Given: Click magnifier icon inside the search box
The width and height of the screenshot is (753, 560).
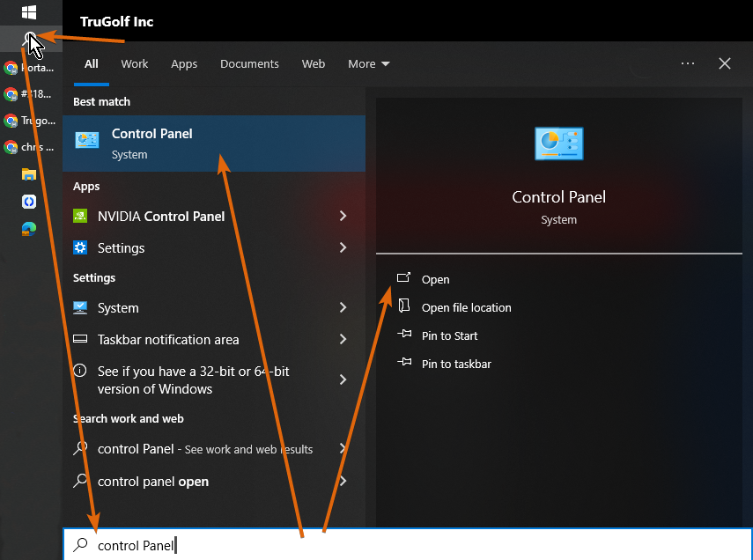Looking at the screenshot, I should (80, 545).
